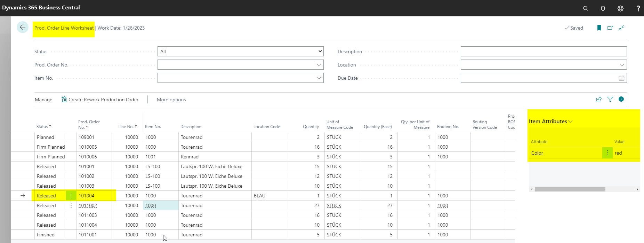Open the Color attribute link
This screenshot has width=644, height=243.
[537, 153]
